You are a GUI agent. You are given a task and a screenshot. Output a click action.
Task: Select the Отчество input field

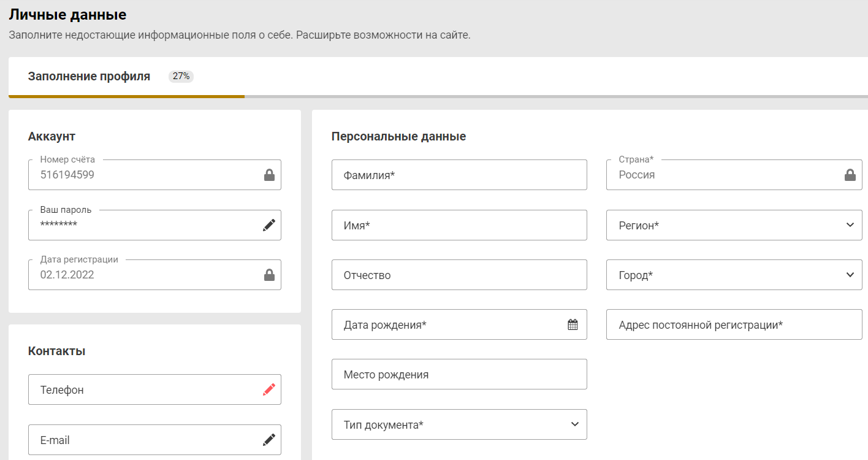459,275
